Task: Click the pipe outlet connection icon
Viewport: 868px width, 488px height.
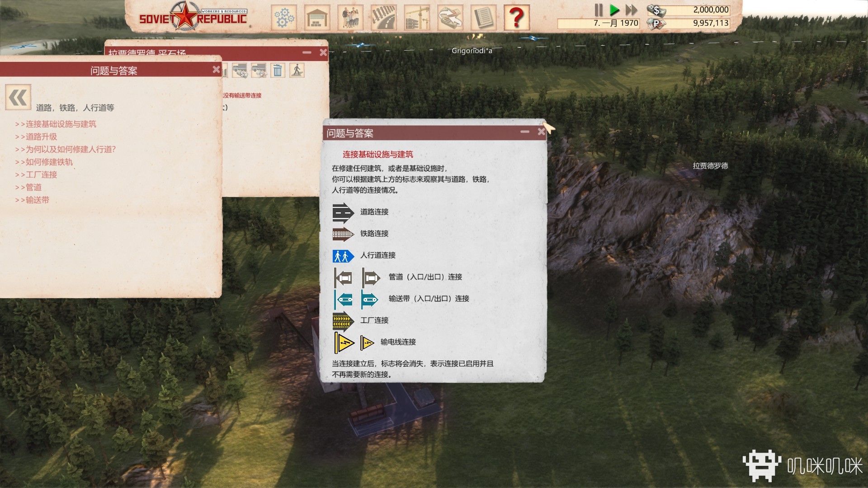Action: tap(371, 277)
